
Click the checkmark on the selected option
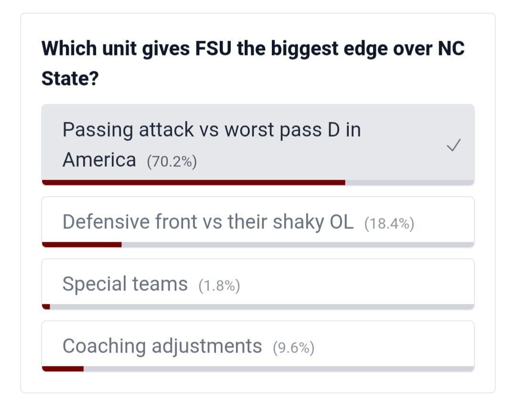point(453,144)
